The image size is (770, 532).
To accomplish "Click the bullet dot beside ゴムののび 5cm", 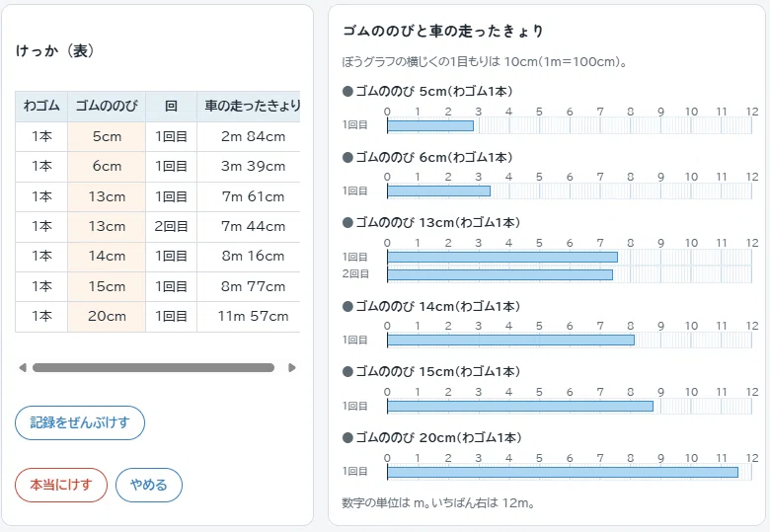I will click(347, 91).
